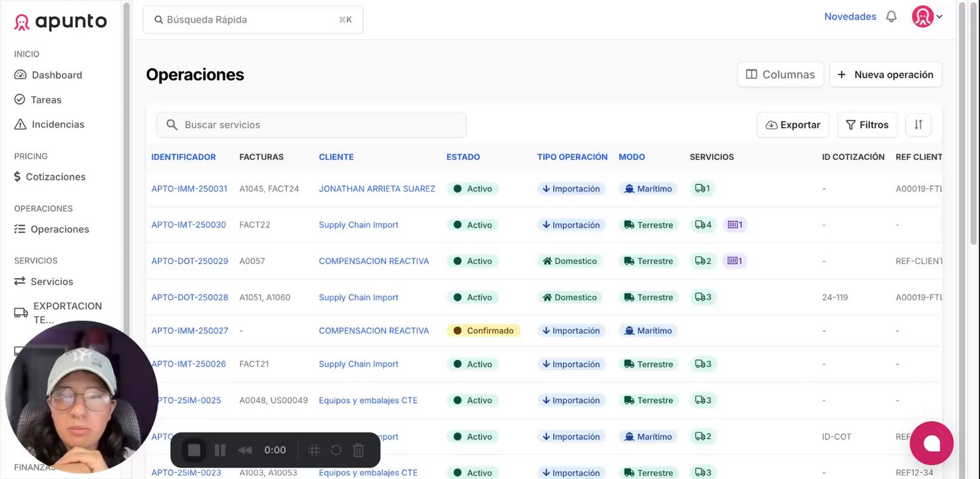Click the sort order arrows icon
Viewport: 980px width, 479px height.
pos(918,124)
